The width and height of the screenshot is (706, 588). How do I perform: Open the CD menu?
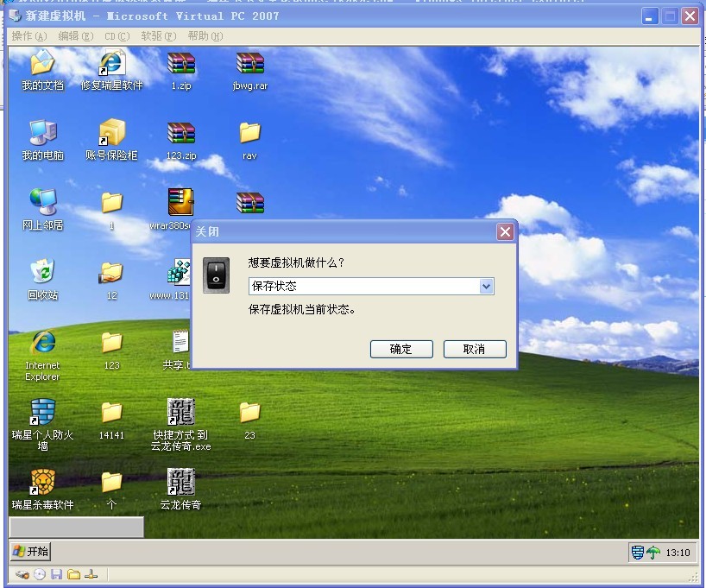coord(117,36)
